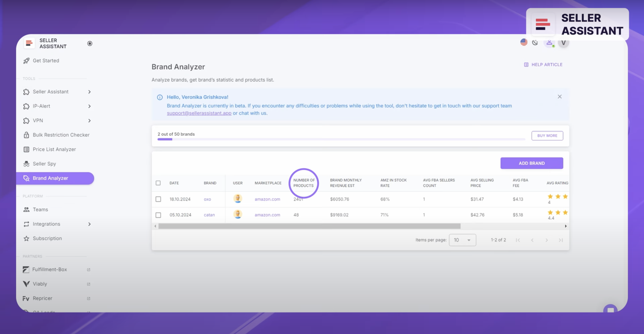This screenshot has height=334, width=644.
Task: Open the Subscription section
Action: (x=47, y=238)
